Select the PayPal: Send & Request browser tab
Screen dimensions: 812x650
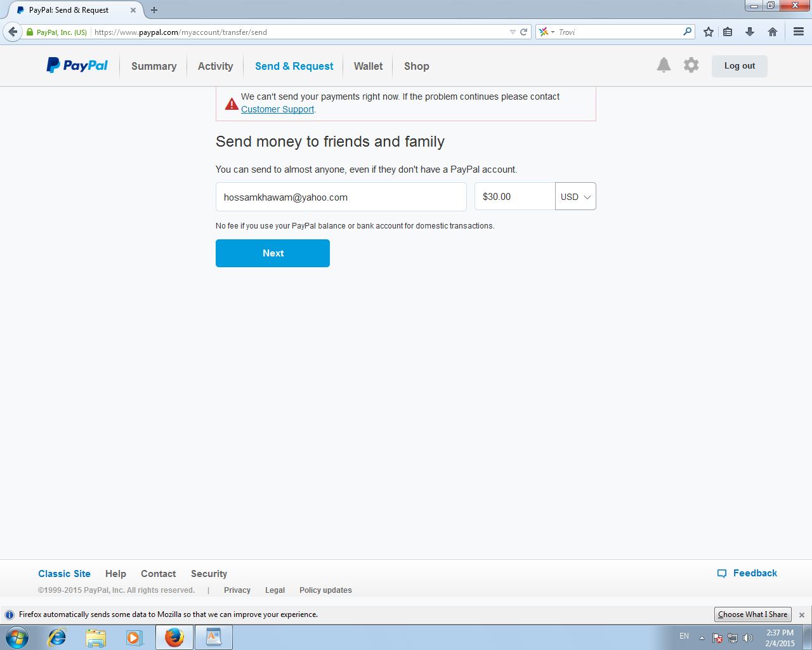pyautogui.click(x=75, y=10)
